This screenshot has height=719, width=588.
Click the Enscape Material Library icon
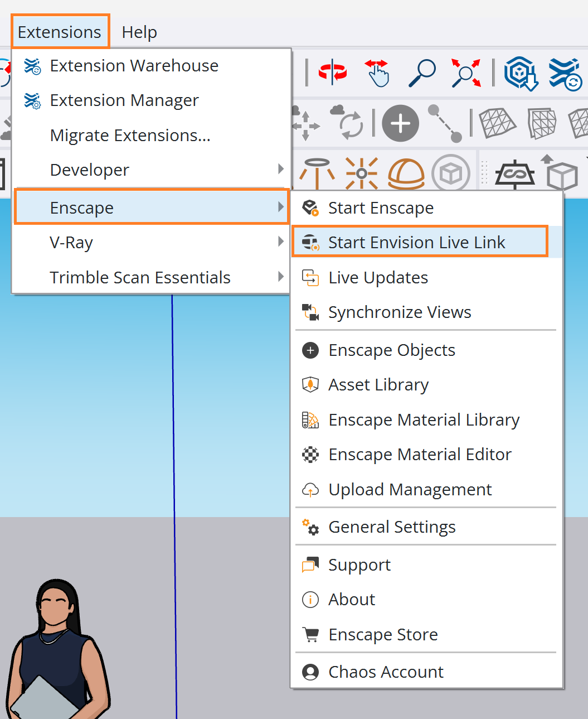pos(310,420)
